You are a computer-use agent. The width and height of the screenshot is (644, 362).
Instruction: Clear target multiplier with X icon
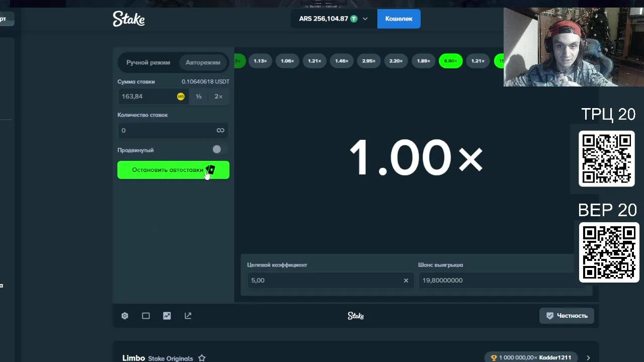tap(406, 281)
